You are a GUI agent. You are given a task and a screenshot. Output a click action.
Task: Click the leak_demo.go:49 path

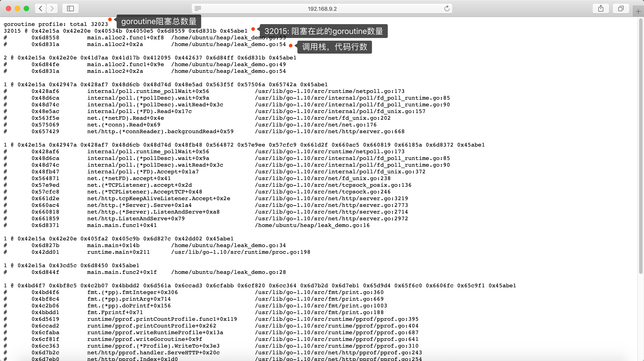point(229,65)
